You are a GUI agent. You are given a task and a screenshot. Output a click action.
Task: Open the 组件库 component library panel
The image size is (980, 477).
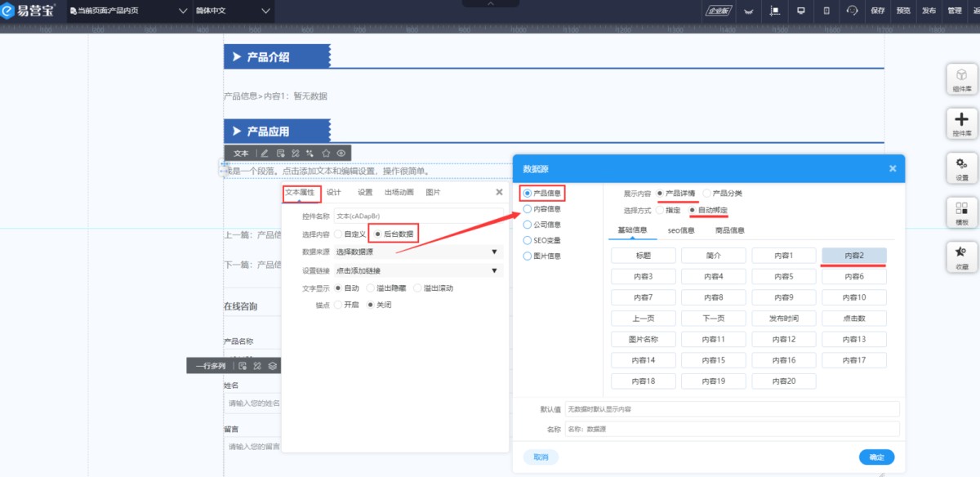961,78
